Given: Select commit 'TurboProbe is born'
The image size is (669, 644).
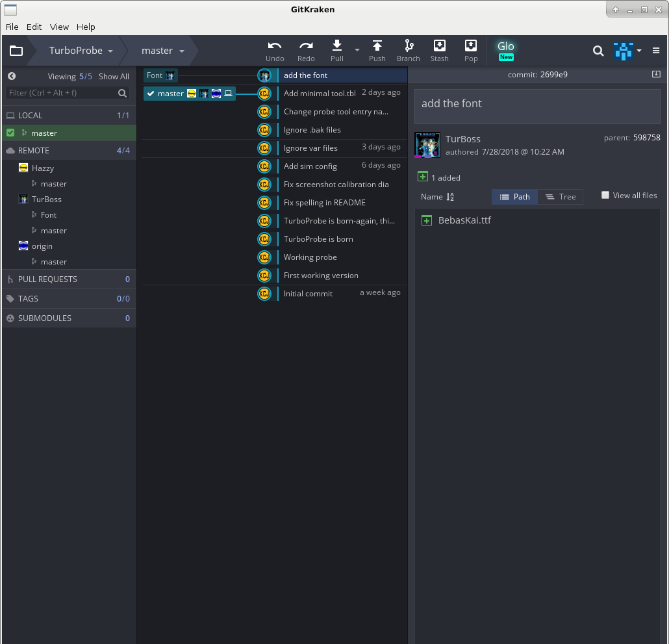Looking at the screenshot, I should 318,239.
